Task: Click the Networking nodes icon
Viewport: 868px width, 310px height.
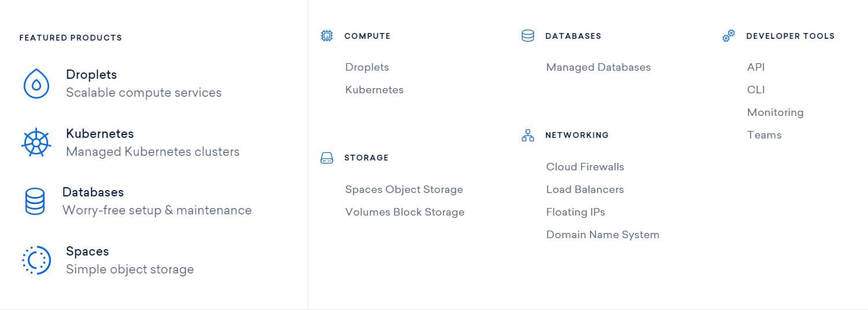Action: [528, 136]
